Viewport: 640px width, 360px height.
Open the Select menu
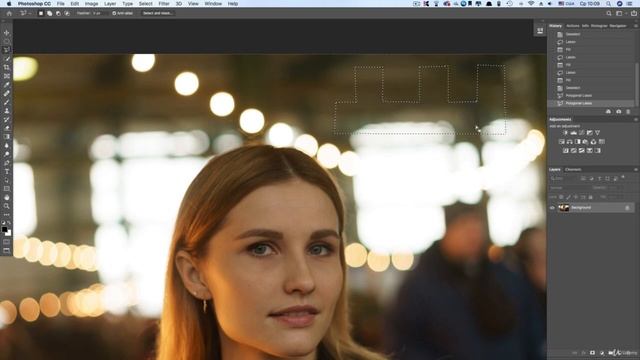click(x=145, y=4)
